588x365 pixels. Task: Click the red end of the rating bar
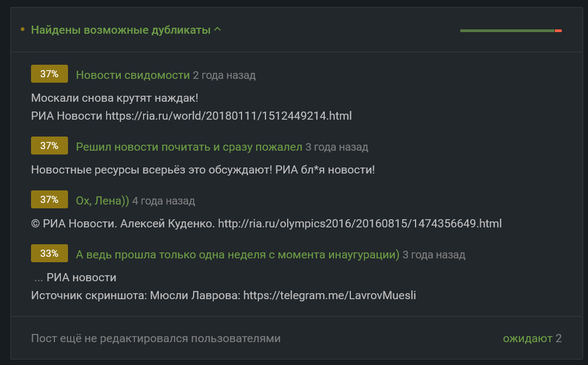coord(558,31)
